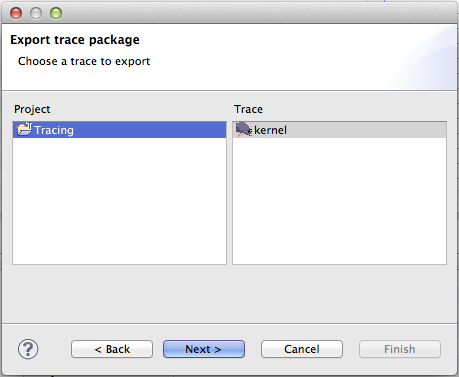This screenshot has height=377, width=459.
Task: Cancel the export wizard
Action: (302, 349)
